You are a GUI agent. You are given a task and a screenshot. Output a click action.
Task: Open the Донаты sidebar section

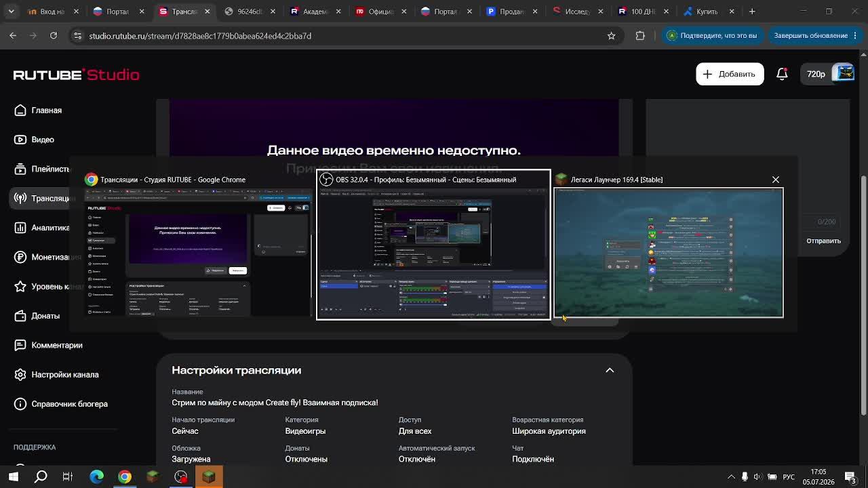point(37,316)
